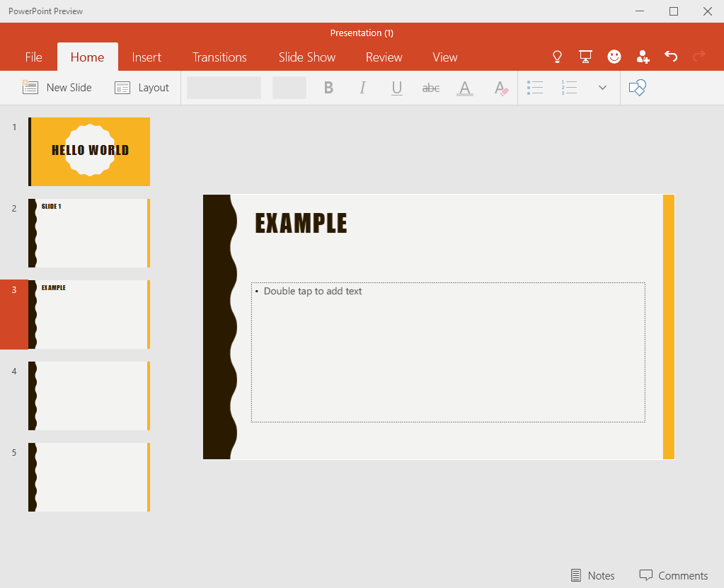Viewport: 724px width, 588px height.
Task: Open the Slide Show tab
Action: [x=307, y=57]
